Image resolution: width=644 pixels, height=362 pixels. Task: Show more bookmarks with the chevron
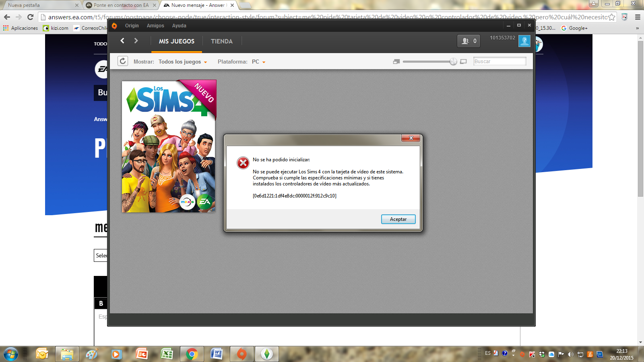(x=637, y=28)
